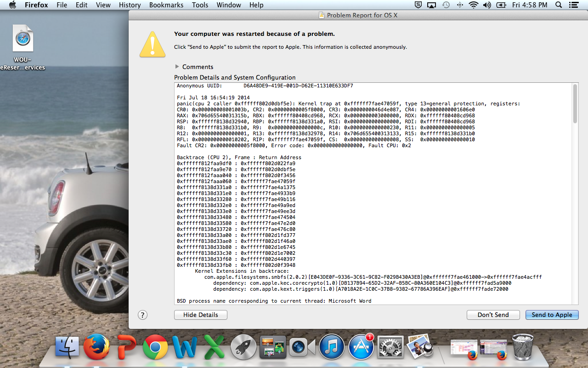The width and height of the screenshot is (588, 368).
Task: Click the 'BSD process name' Microsoft Word line
Action: click(x=274, y=301)
